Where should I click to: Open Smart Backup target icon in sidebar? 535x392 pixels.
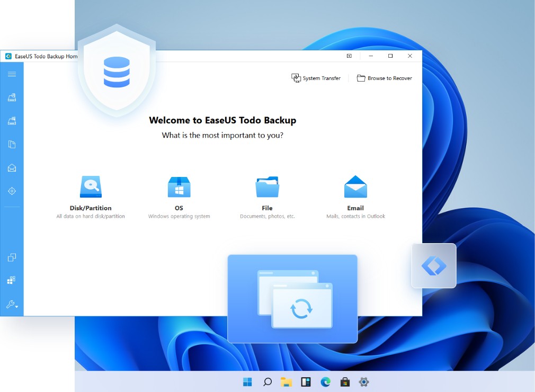(12, 191)
